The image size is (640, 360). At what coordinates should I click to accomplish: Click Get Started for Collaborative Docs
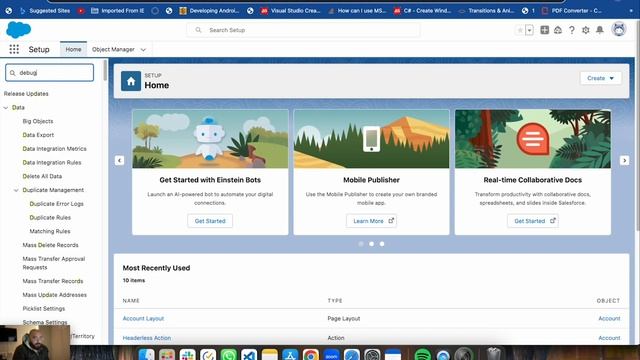(533, 221)
